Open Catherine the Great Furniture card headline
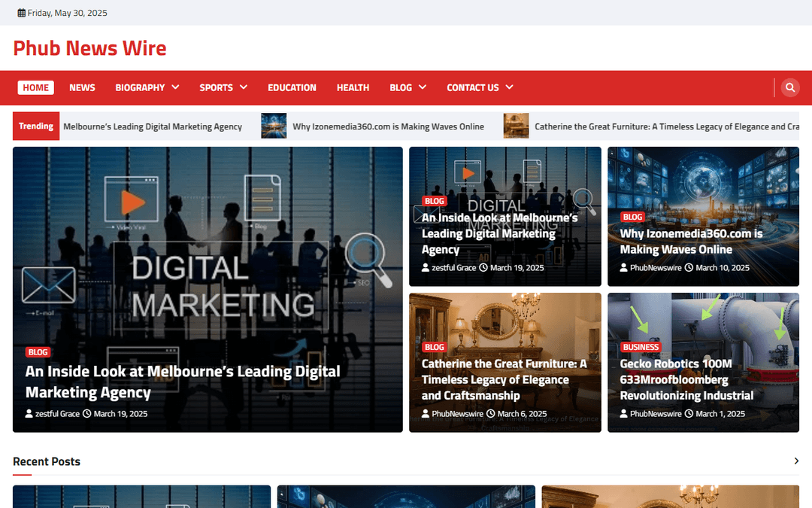The image size is (812, 508). [x=504, y=379]
